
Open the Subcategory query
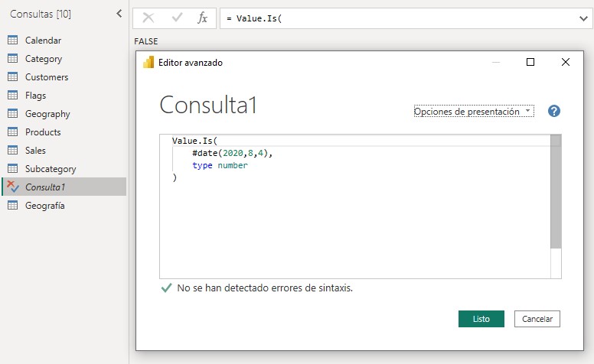pyautogui.click(x=50, y=169)
